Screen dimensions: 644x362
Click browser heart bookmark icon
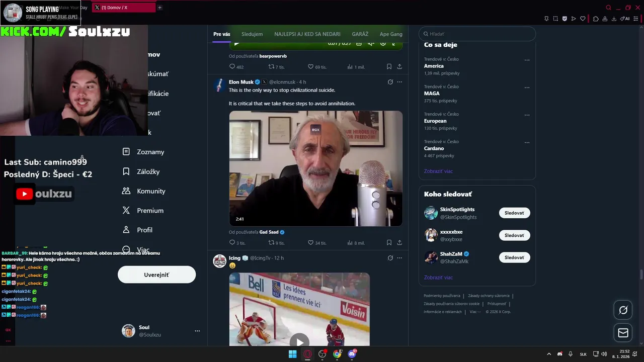pos(583,19)
